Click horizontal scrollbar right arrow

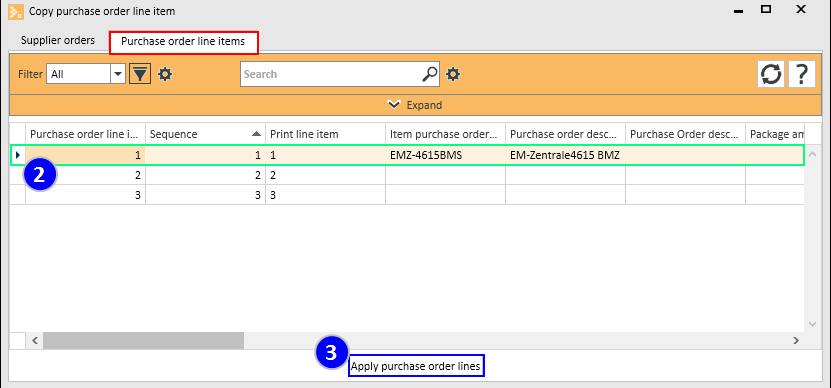[795, 341]
